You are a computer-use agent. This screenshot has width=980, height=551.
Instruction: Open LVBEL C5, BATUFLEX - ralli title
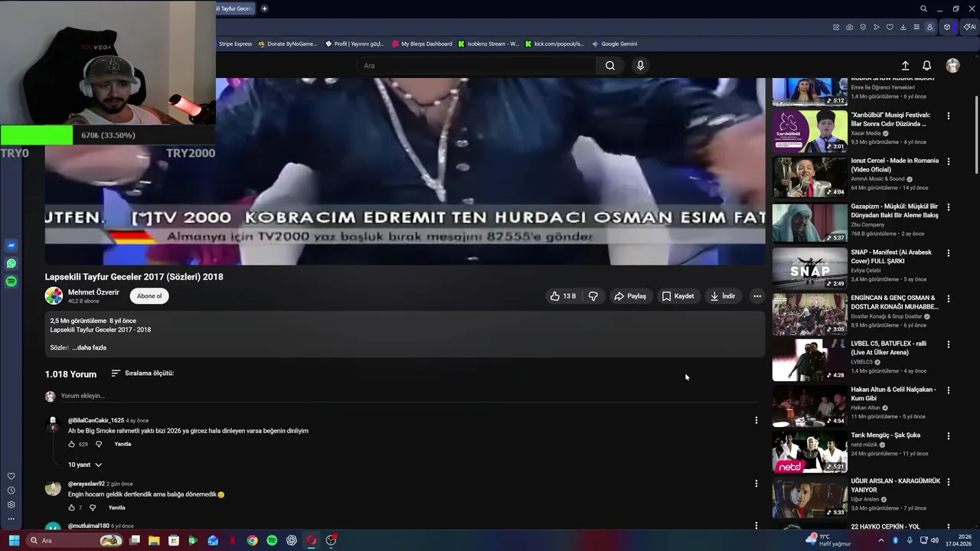tap(889, 348)
